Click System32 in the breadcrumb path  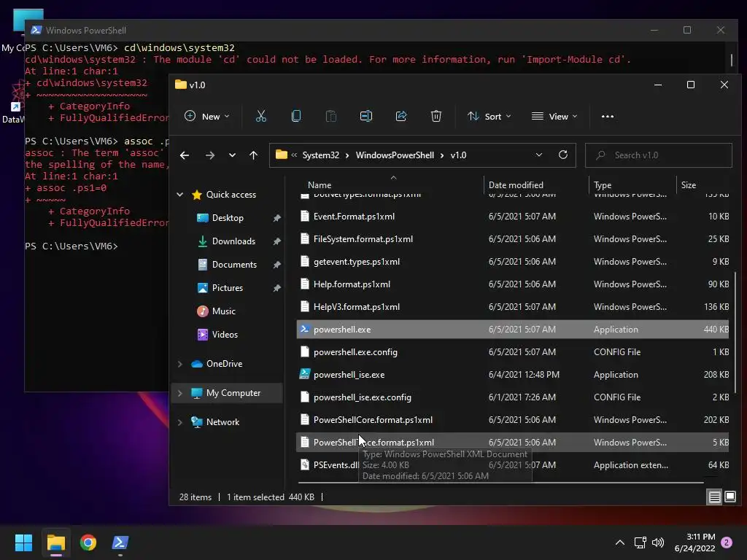tap(321, 155)
